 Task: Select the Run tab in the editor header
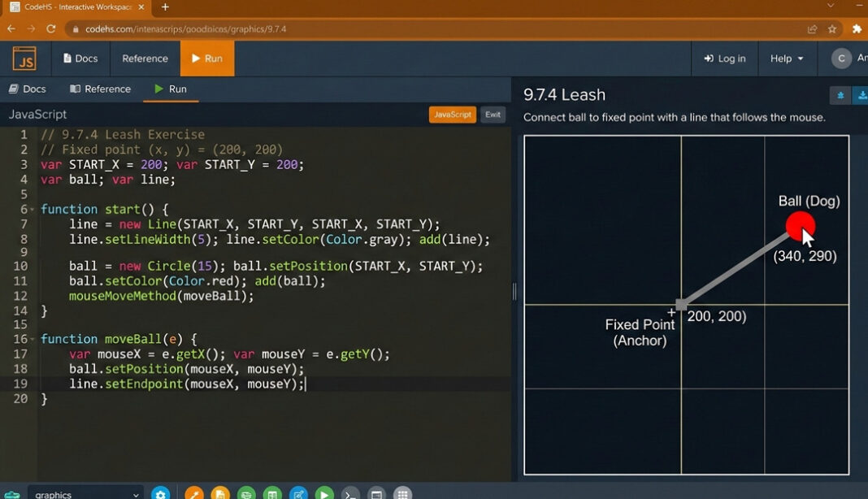[171, 89]
